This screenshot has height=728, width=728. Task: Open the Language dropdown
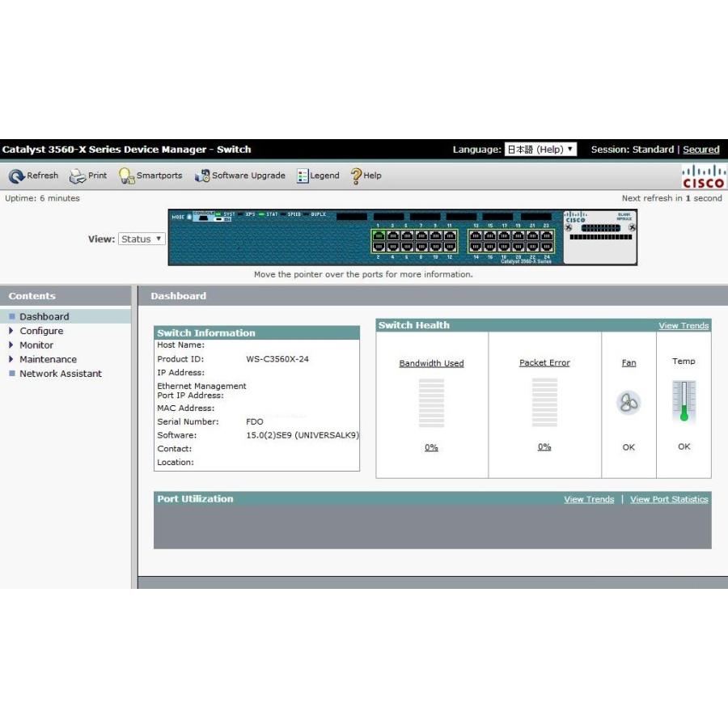click(540, 150)
